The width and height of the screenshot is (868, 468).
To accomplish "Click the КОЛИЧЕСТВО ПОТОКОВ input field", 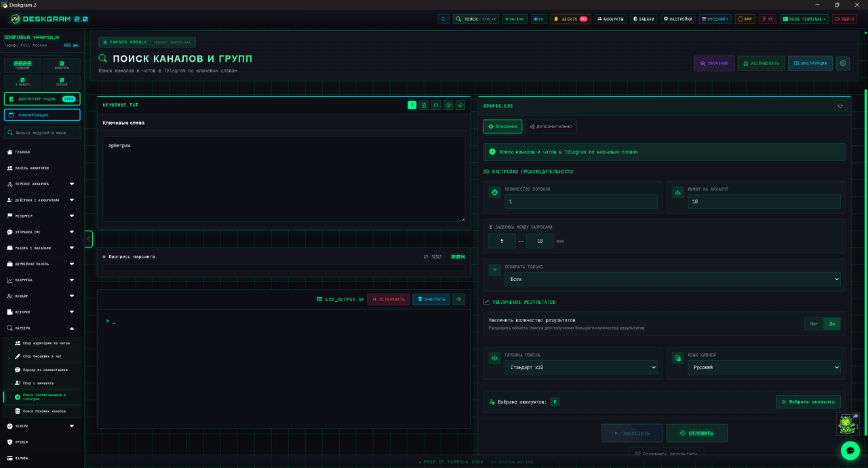I will click(x=581, y=201).
